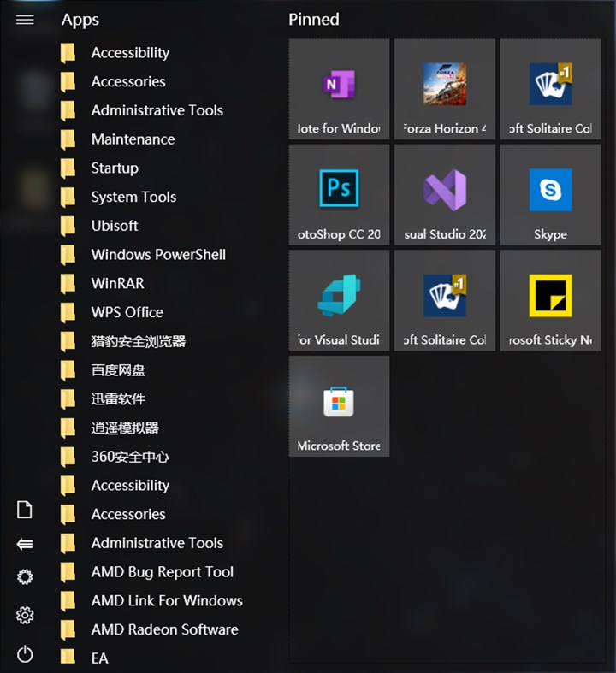Open the AMD Bug Report Tool folder
Screen dimensions: 616x673
pos(147,572)
